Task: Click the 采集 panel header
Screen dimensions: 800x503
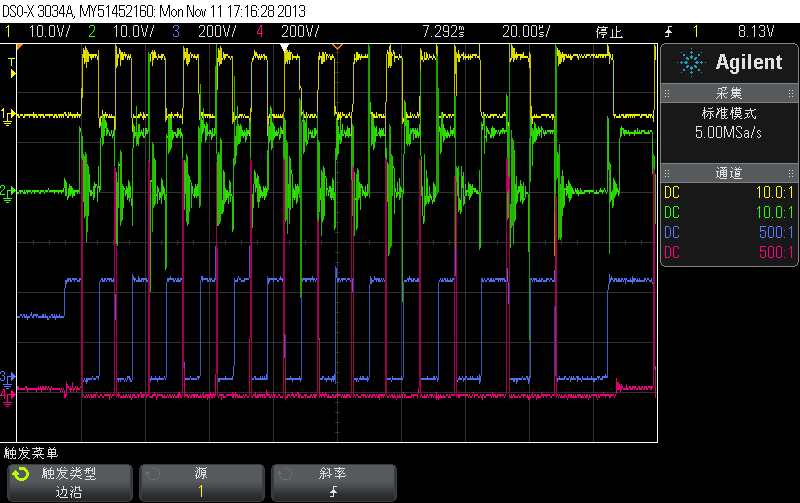Action: click(727, 94)
